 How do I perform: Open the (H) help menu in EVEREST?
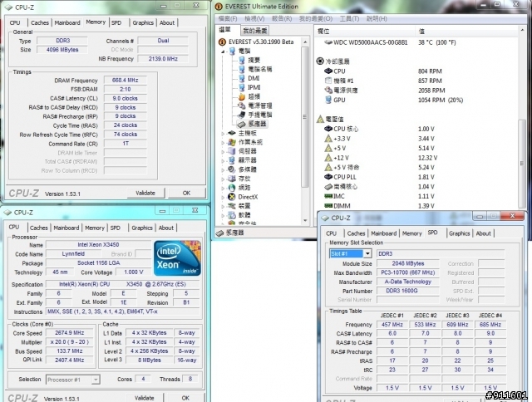tap(377, 18)
